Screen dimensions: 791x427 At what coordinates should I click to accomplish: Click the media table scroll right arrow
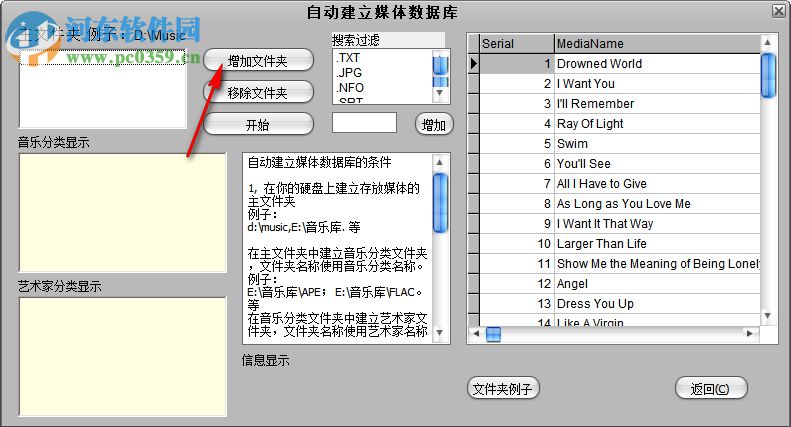pos(750,334)
